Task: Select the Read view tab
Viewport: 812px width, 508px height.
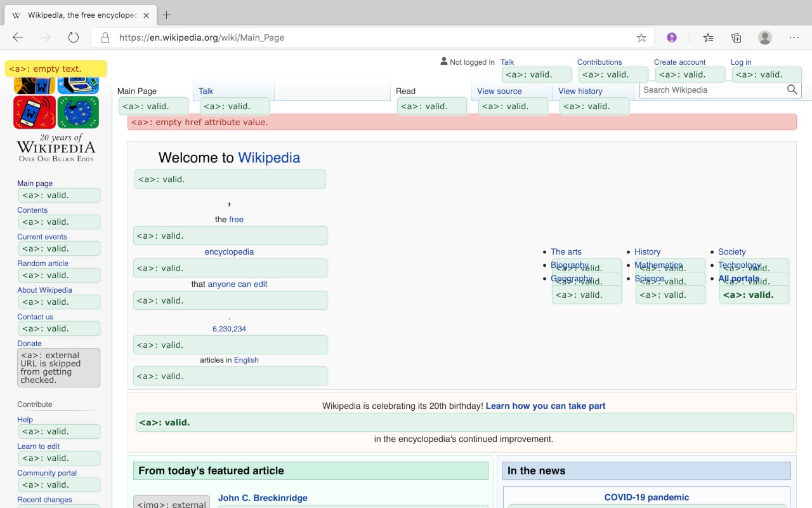Action: pos(405,91)
